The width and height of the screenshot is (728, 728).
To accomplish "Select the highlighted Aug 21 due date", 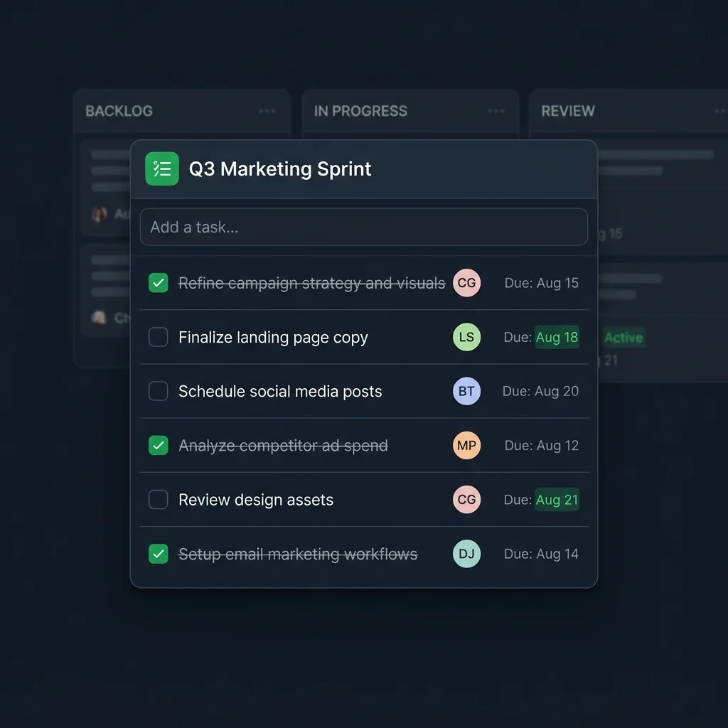I will pos(557,500).
